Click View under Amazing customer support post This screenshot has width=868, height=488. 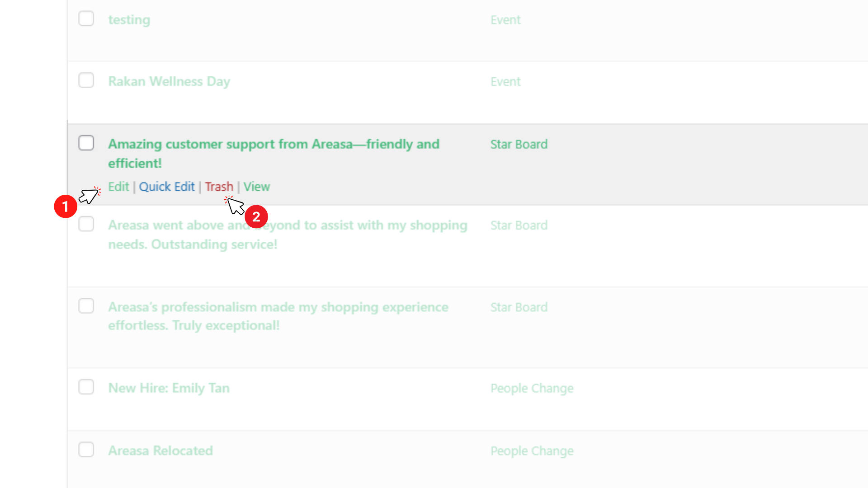point(257,187)
